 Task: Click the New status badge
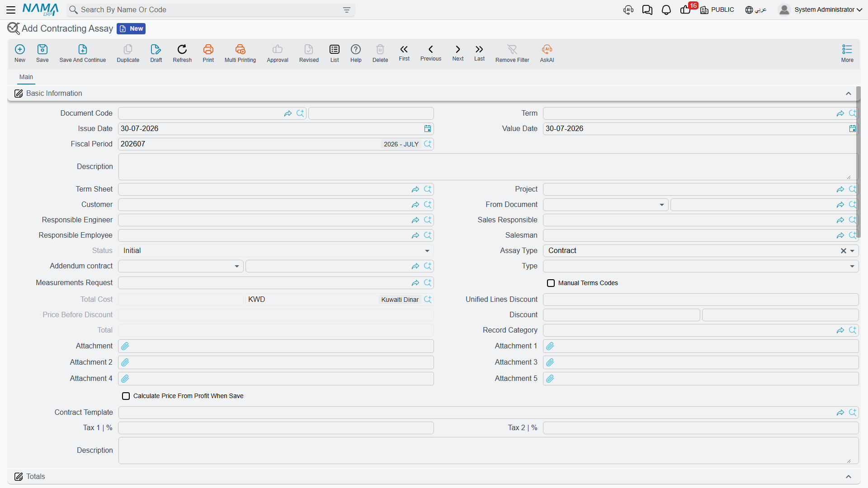tap(131, 28)
